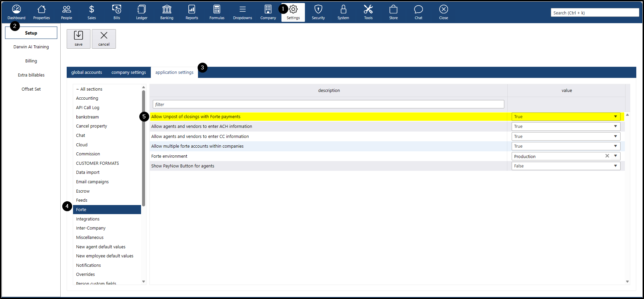Open the Properties house icon
The height and width of the screenshot is (299, 644).
click(42, 9)
